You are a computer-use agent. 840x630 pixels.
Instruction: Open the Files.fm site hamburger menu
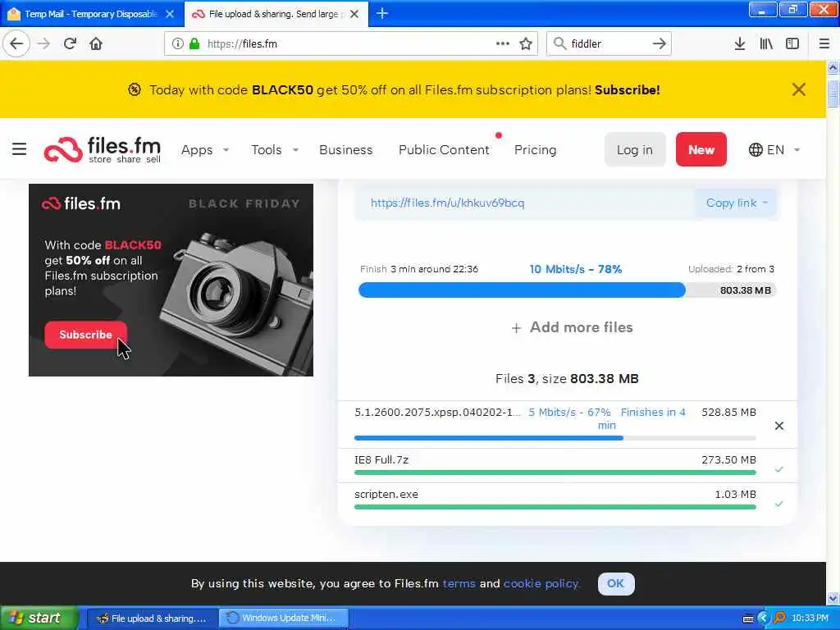click(20, 149)
